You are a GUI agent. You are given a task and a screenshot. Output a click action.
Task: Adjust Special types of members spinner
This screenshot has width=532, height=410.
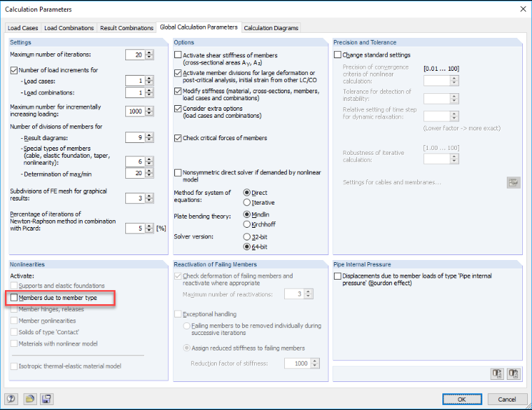pyautogui.click(x=149, y=161)
